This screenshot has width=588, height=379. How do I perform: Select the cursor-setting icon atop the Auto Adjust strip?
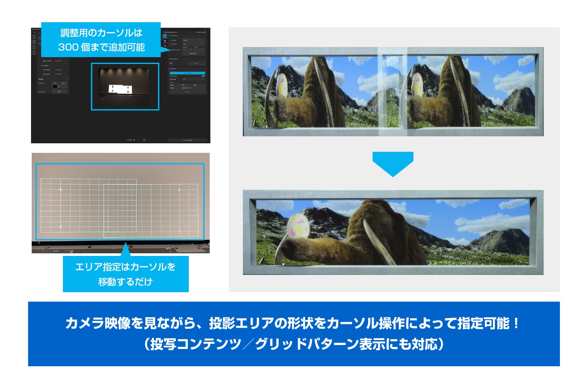165,36
